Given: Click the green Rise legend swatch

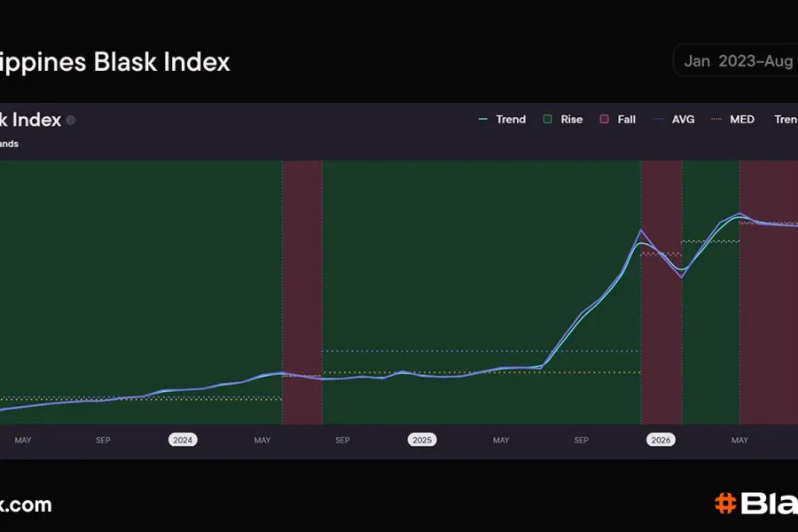Looking at the screenshot, I should tap(548, 119).
